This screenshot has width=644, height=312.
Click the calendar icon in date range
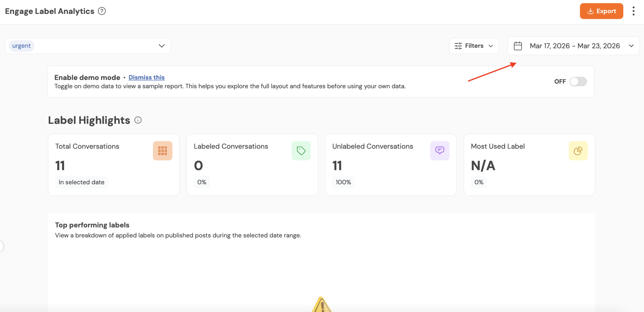tap(518, 46)
